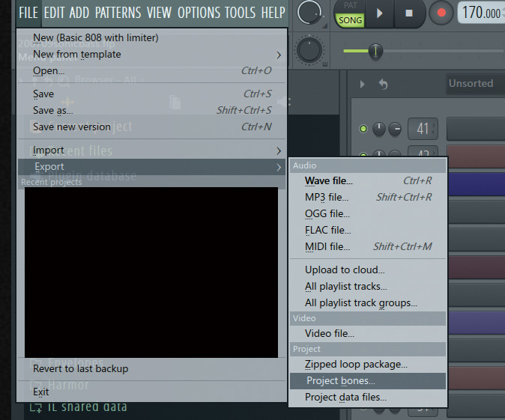Image resolution: width=505 pixels, height=420 pixels.
Task: Toggle mute LED on channel 41
Action: pyautogui.click(x=363, y=129)
